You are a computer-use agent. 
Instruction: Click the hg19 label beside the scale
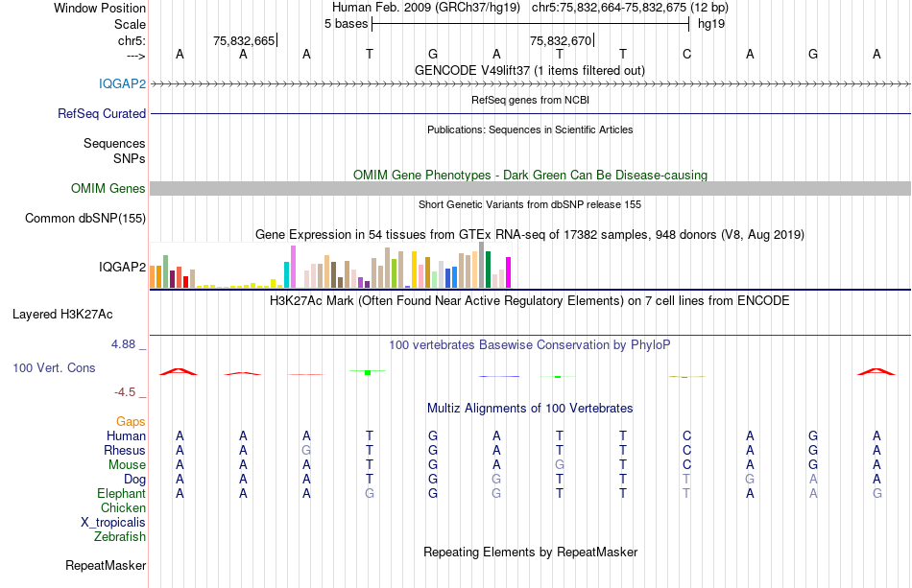point(711,24)
